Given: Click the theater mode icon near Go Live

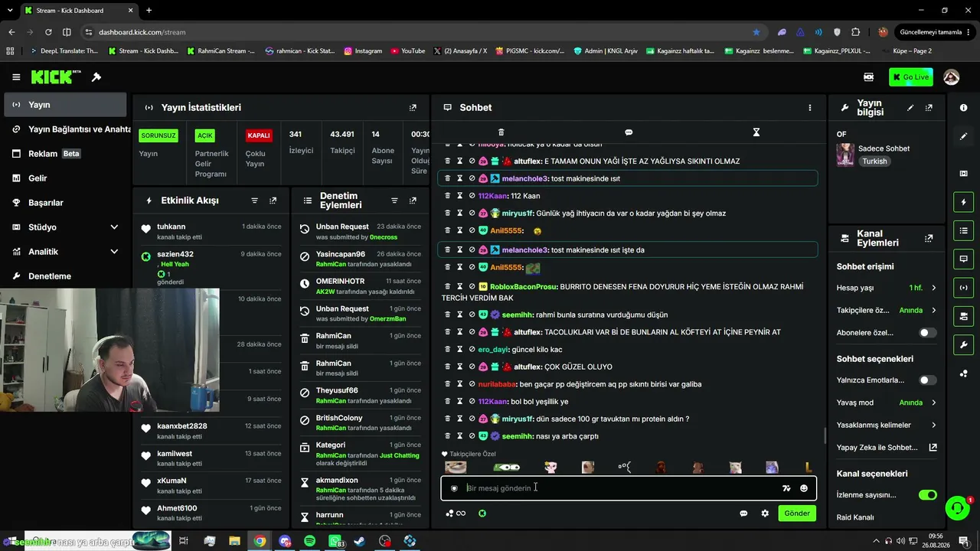Looking at the screenshot, I should coord(868,77).
